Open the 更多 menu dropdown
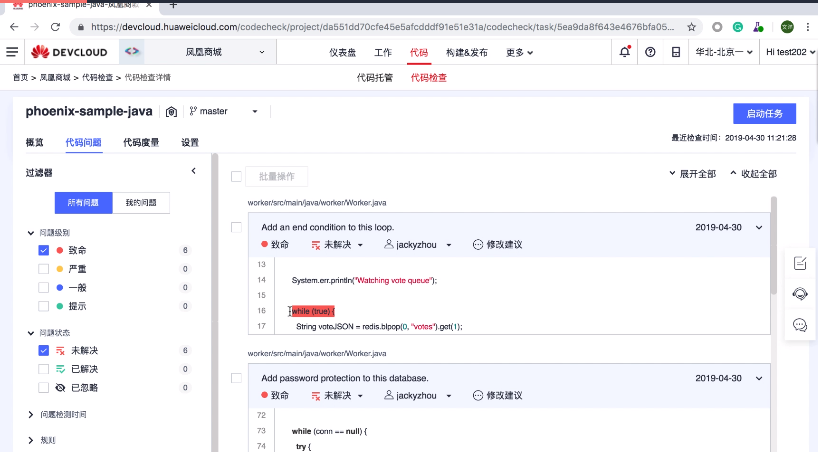818x452 pixels. coord(519,52)
